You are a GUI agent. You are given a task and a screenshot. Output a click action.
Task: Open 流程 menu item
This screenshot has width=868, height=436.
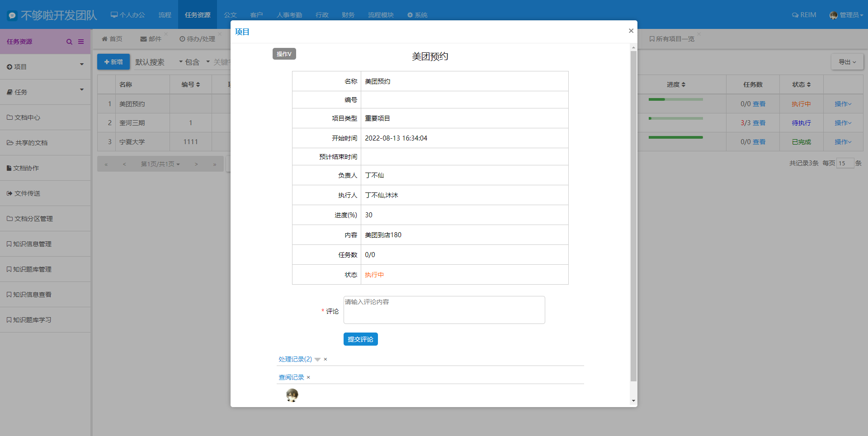point(165,15)
